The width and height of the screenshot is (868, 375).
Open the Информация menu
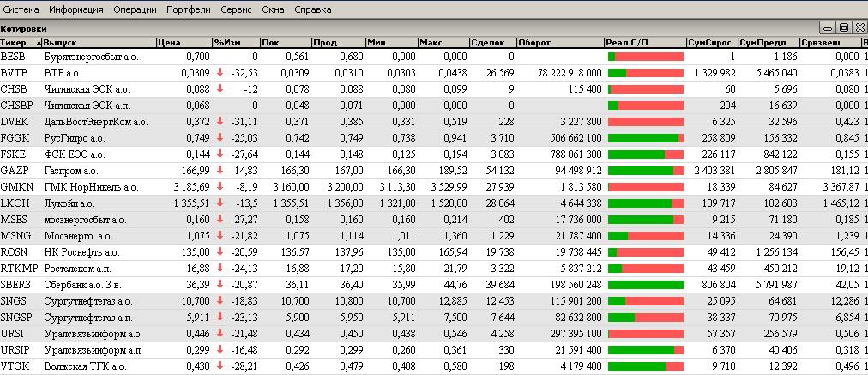(75, 9)
